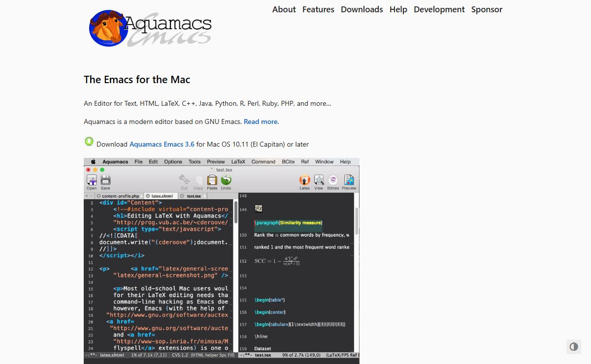
Task: Open the Preview menu in the menu bar
Action: pos(216,161)
